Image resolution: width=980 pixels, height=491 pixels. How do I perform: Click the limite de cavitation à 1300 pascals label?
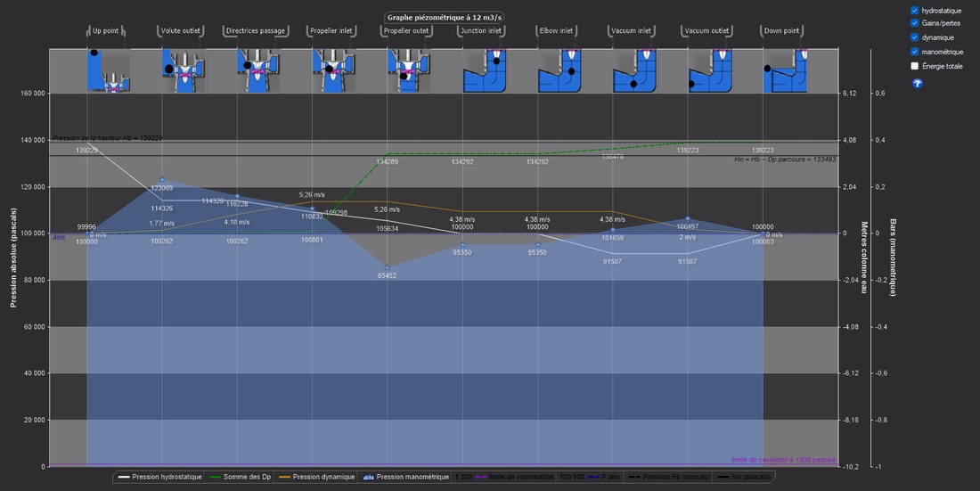point(783,460)
